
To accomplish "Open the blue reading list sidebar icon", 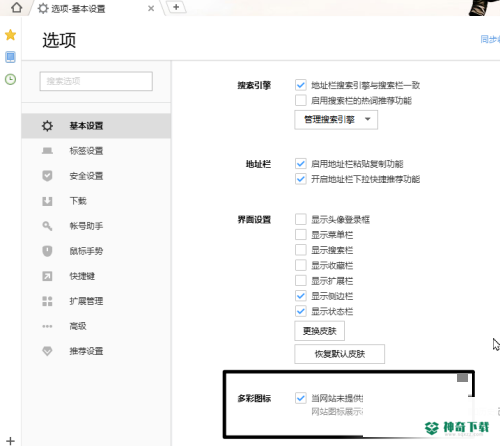I will tap(10, 57).
